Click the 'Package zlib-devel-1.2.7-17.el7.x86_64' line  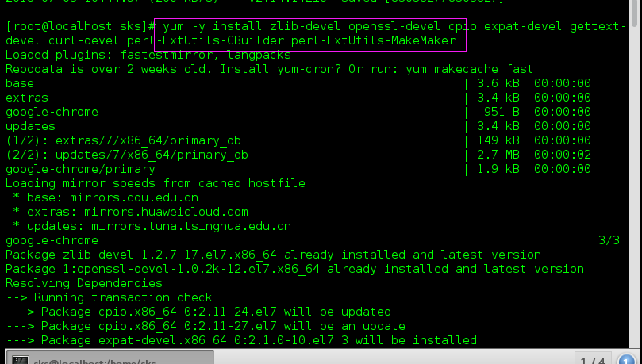(x=273, y=255)
